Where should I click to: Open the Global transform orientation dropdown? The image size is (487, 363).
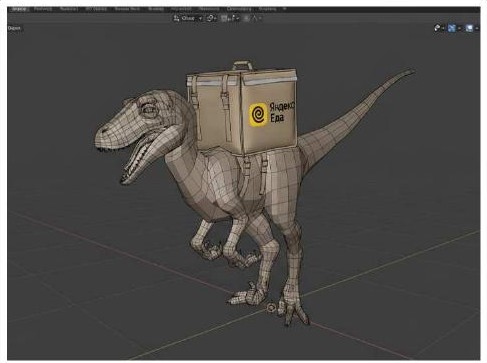187,18
